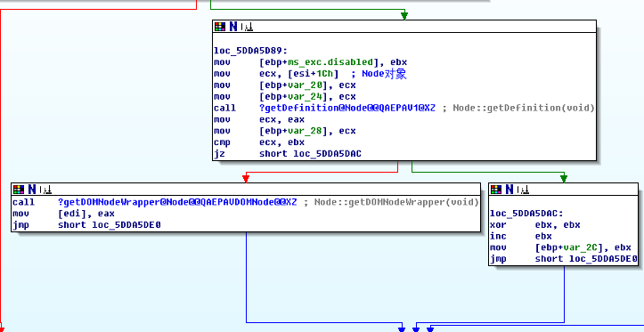The width and height of the screenshot is (644, 332).
Task: Click the N name icon on getDOMNodeWrapper node
Action: [x=32, y=190]
